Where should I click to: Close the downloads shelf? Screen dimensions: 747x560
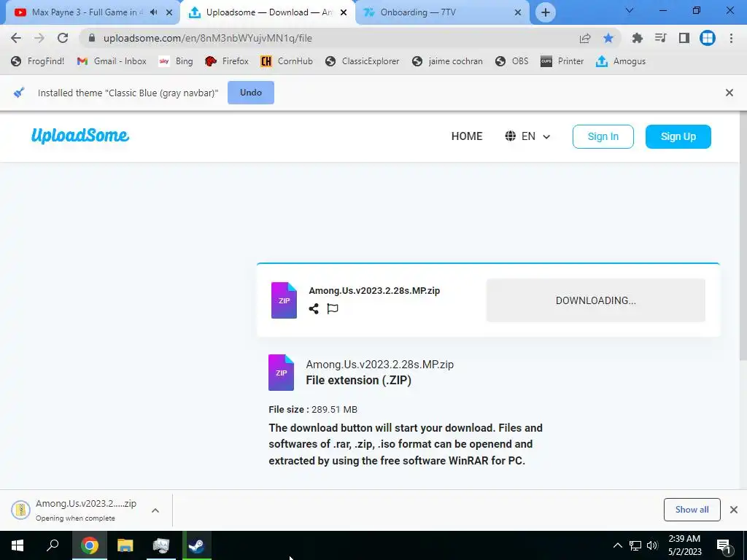coord(734,510)
